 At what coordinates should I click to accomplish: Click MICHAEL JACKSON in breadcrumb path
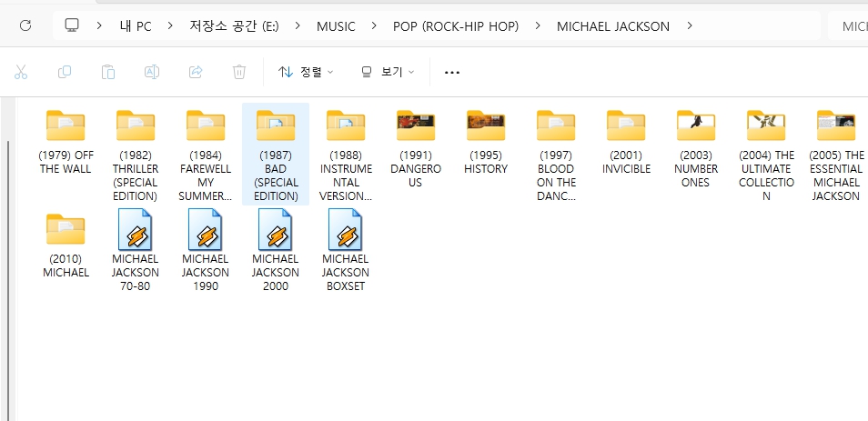tap(613, 26)
